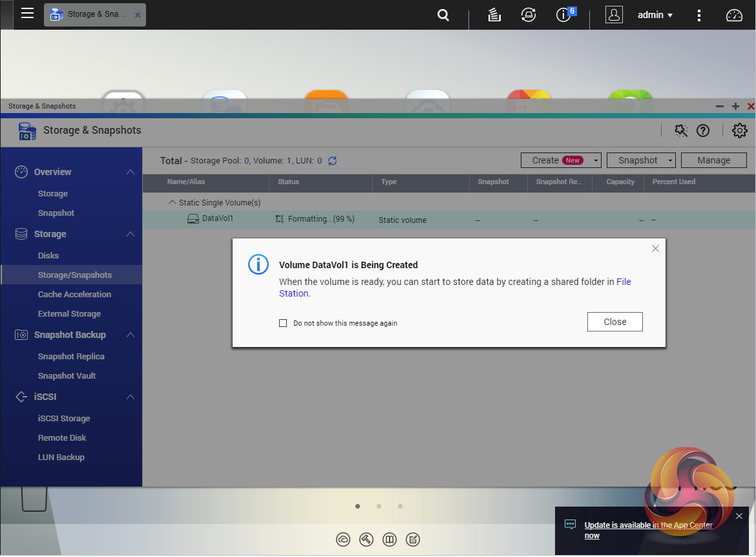Click the Manage button

point(713,160)
